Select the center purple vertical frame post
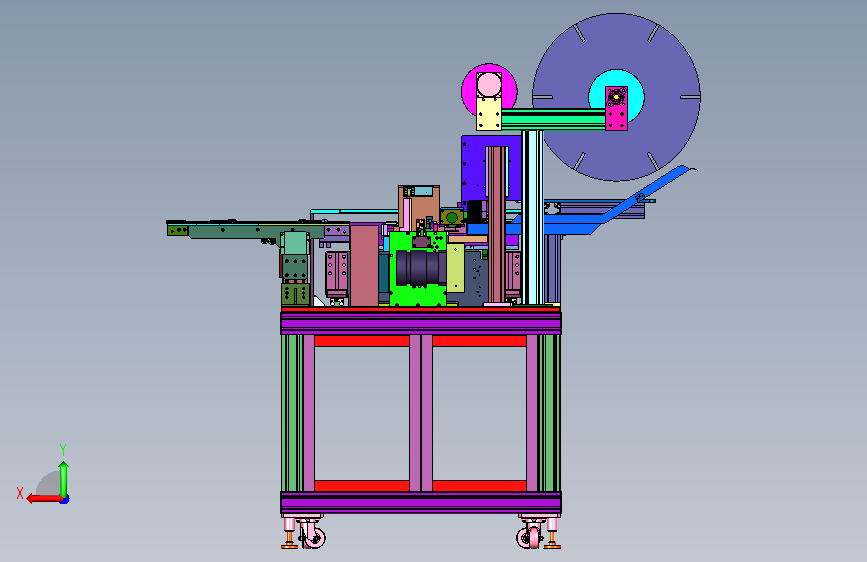This screenshot has width=867, height=562. click(x=421, y=413)
